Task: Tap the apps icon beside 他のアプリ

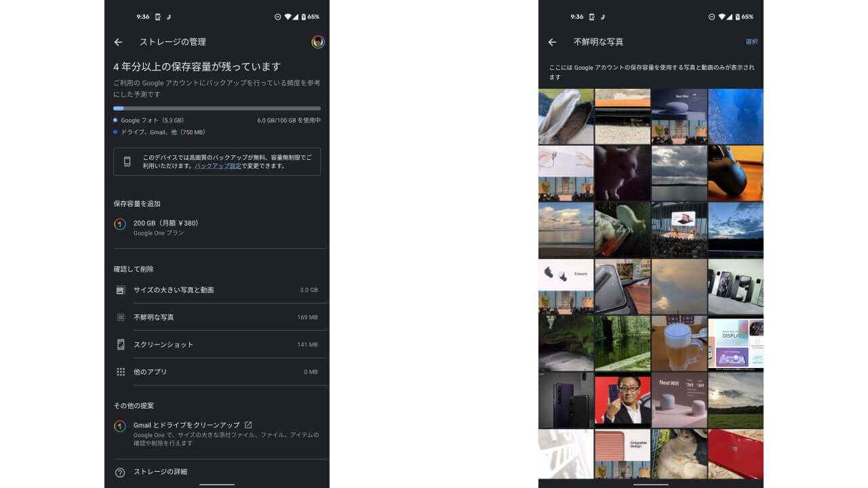Action: pos(120,371)
